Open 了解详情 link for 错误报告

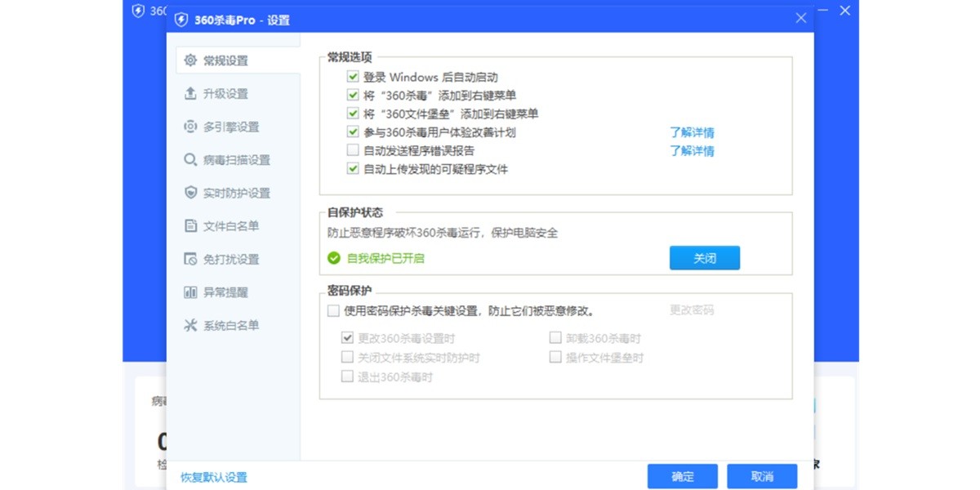click(x=692, y=151)
